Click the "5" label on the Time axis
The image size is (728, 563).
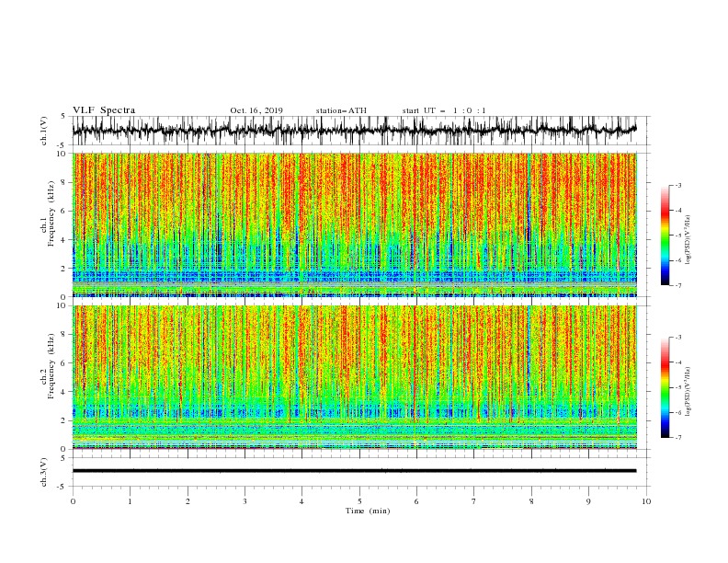[359, 501]
